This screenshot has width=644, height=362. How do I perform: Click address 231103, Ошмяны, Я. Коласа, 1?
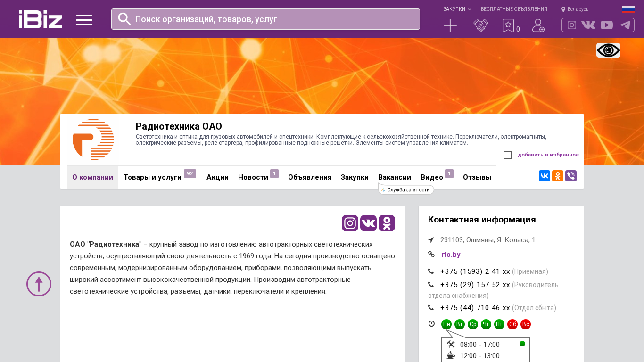tap(488, 240)
